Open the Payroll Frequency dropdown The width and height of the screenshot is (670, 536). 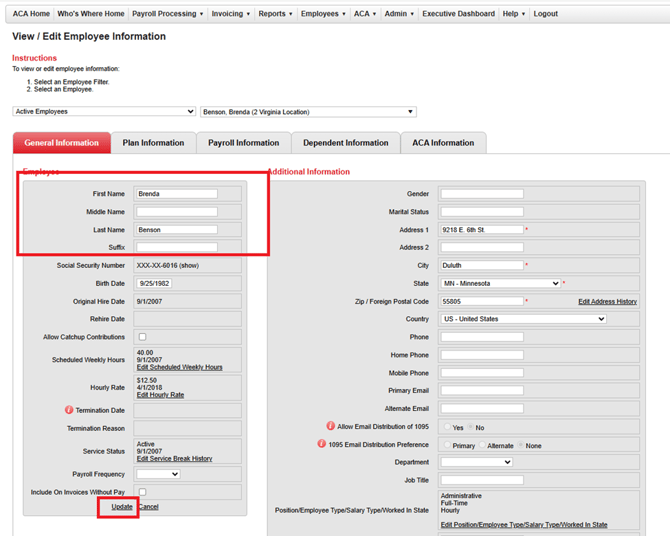click(x=158, y=474)
